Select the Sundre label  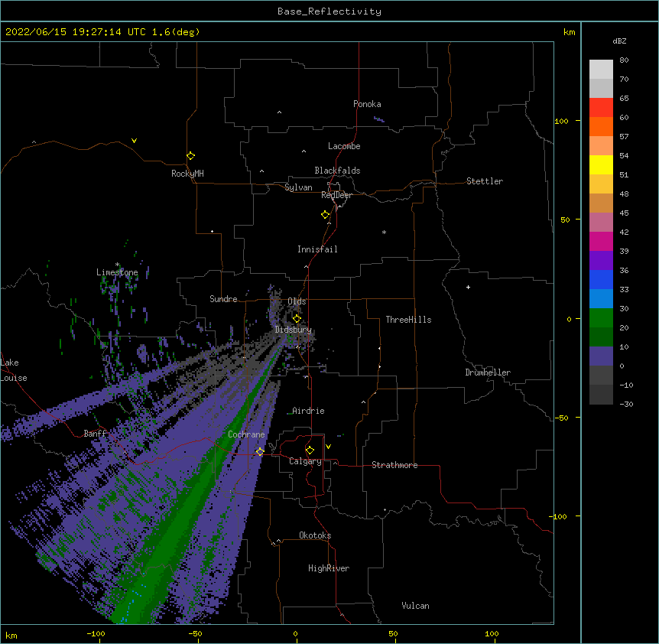223,299
